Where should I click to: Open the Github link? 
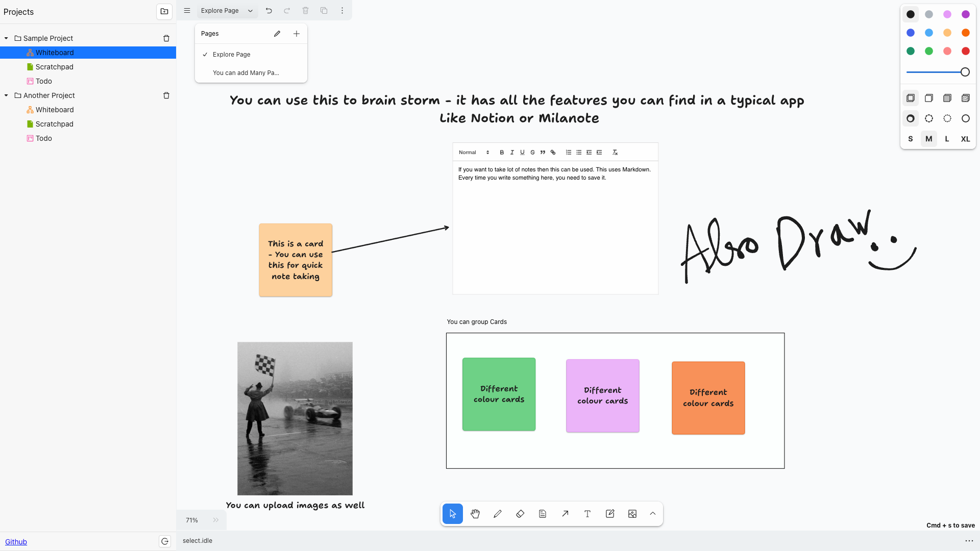tap(16, 542)
